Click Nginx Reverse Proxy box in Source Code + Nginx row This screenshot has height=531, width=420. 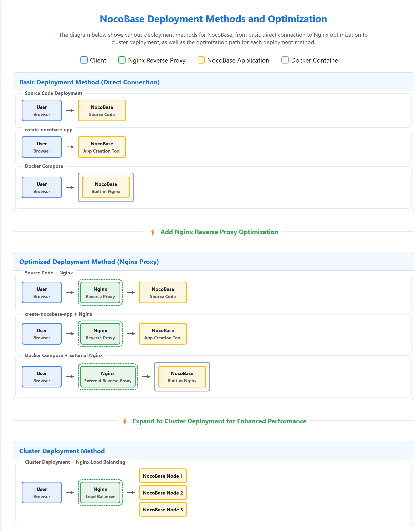click(x=100, y=292)
